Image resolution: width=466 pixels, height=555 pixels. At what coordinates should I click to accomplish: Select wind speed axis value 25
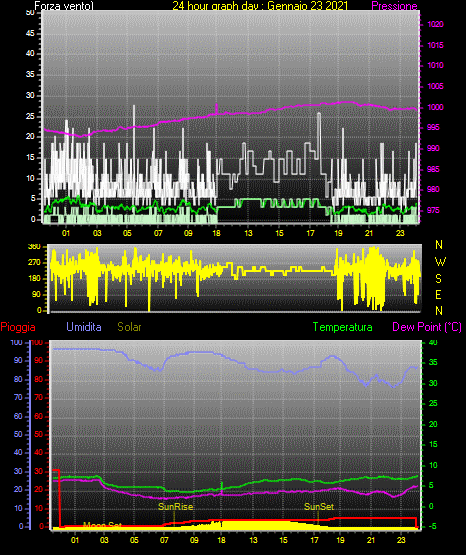coord(30,116)
